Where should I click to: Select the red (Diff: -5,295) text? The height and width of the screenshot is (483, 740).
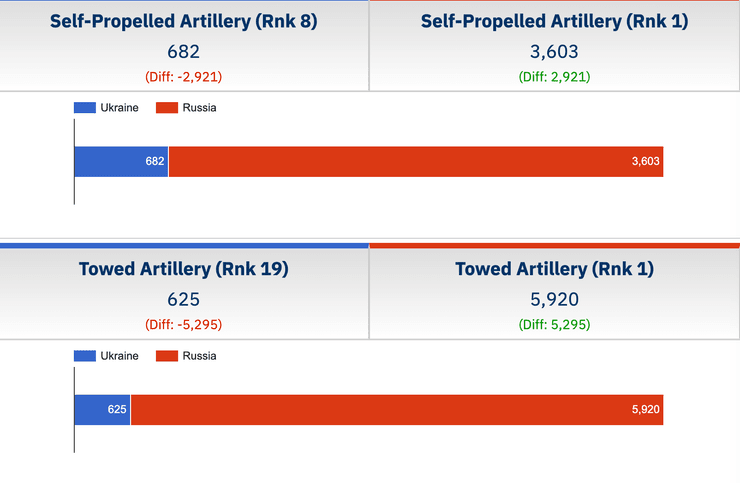184,324
